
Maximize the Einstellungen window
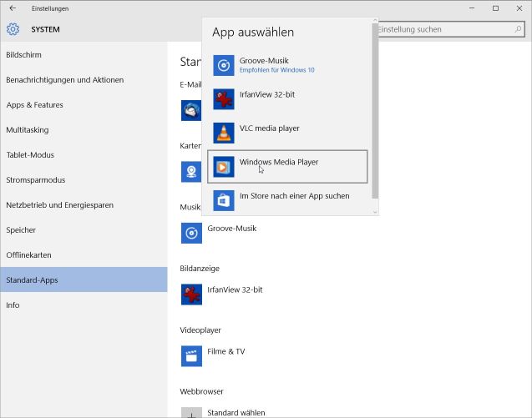(x=496, y=8)
